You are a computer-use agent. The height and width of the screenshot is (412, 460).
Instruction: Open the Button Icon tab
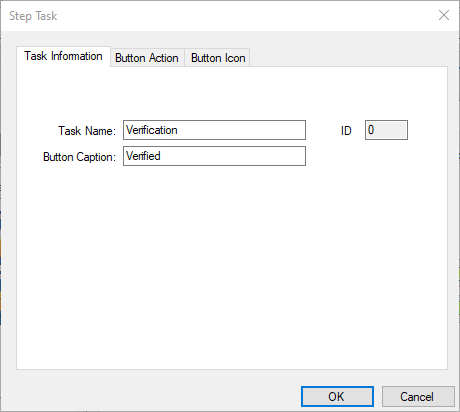(x=218, y=58)
